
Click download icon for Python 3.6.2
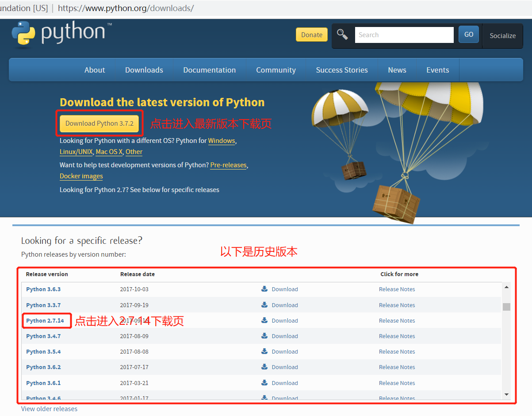click(x=264, y=367)
